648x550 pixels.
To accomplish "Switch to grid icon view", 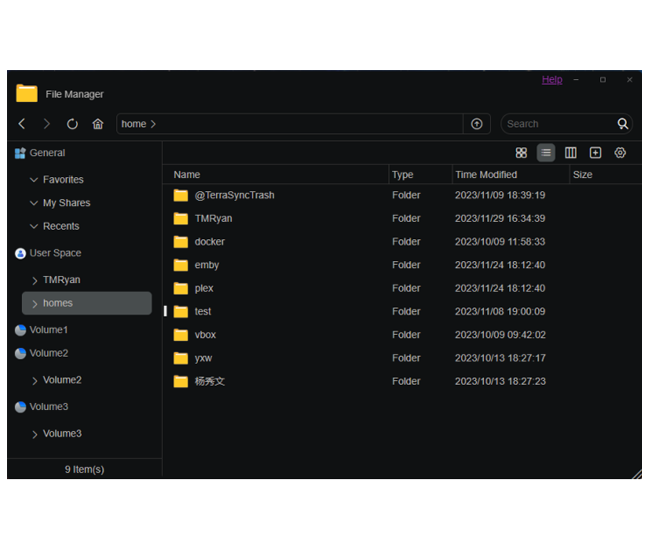I will (x=521, y=153).
